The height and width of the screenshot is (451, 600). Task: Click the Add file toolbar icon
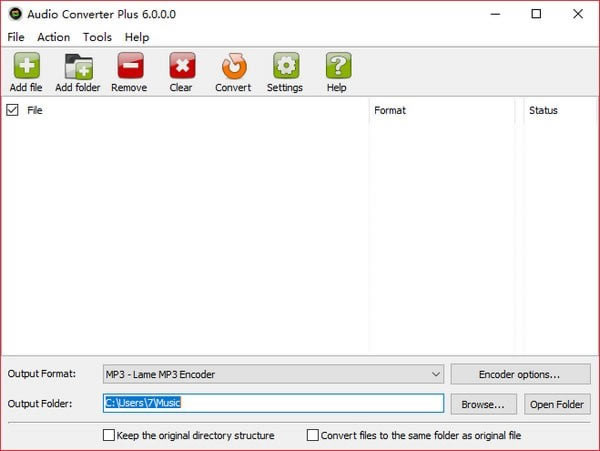[26, 66]
